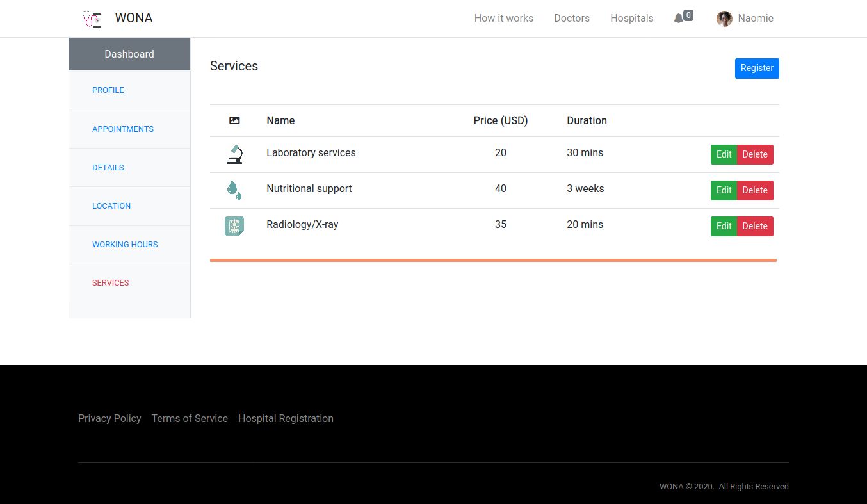Click the WONA stethoscope logo icon

tap(92, 19)
